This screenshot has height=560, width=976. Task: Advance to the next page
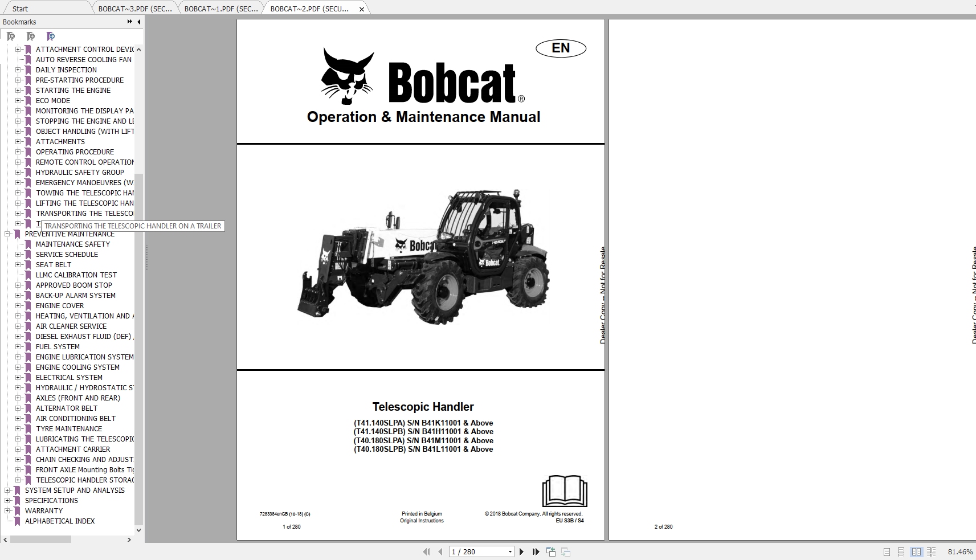pyautogui.click(x=521, y=551)
